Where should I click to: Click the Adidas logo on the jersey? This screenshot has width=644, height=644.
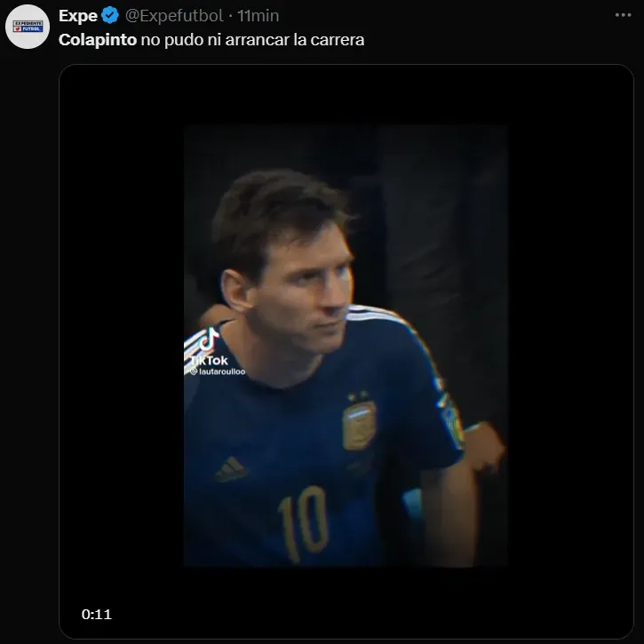pyautogui.click(x=232, y=468)
